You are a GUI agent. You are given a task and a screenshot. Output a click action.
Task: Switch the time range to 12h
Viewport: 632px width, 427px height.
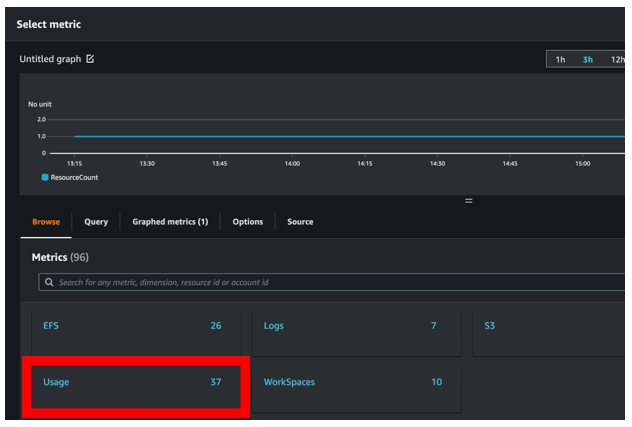coord(617,60)
